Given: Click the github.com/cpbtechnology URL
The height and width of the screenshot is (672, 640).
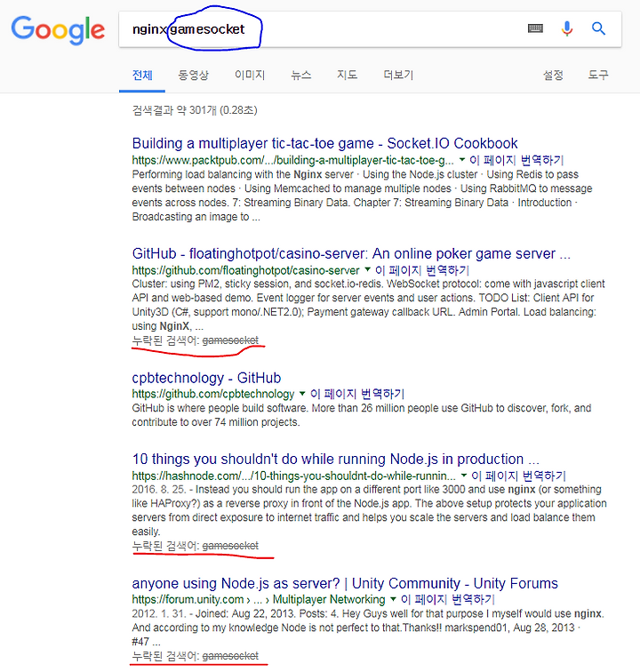Looking at the screenshot, I should [213, 394].
